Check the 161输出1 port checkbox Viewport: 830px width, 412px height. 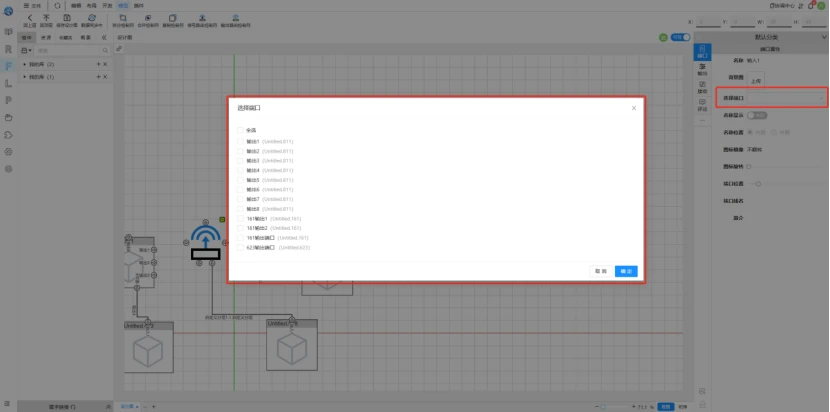pos(240,218)
